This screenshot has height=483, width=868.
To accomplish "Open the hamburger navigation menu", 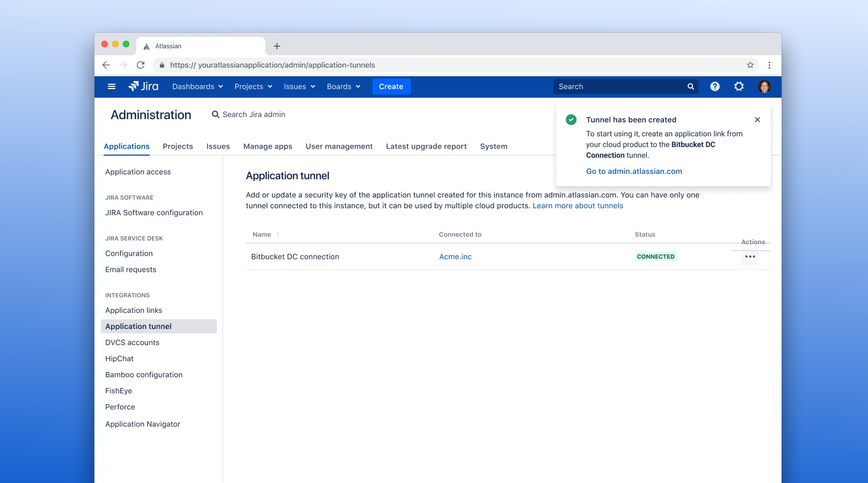I will pyautogui.click(x=112, y=86).
